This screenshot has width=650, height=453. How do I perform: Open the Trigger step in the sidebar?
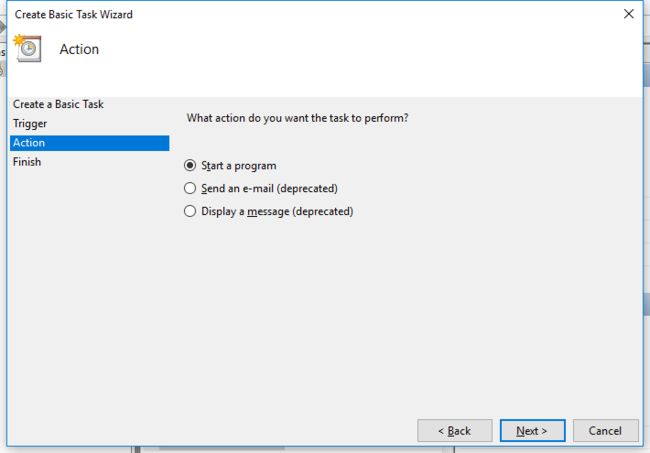coord(30,124)
